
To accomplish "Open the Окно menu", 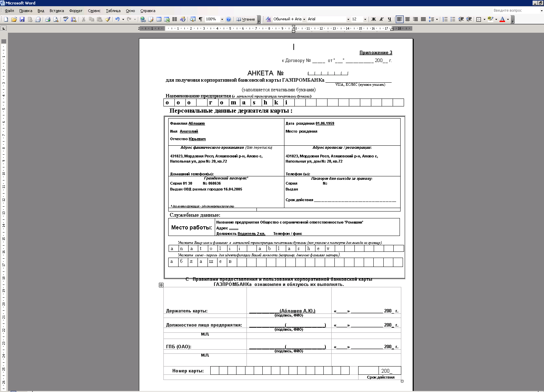I will coord(130,11).
